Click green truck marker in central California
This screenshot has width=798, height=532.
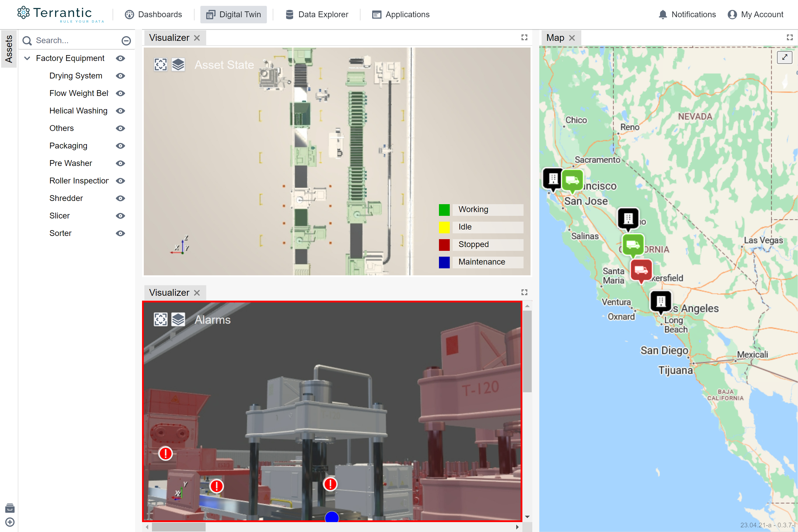pos(633,246)
